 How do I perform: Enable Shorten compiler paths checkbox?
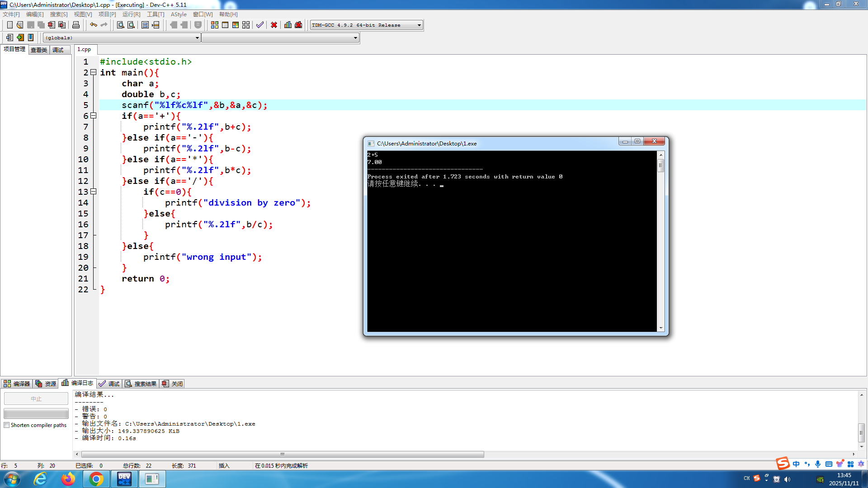7,425
